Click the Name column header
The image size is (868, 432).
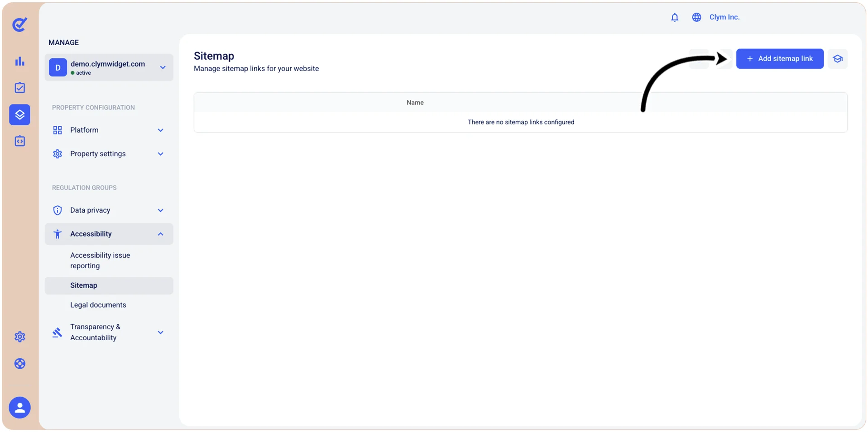(415, 103)
